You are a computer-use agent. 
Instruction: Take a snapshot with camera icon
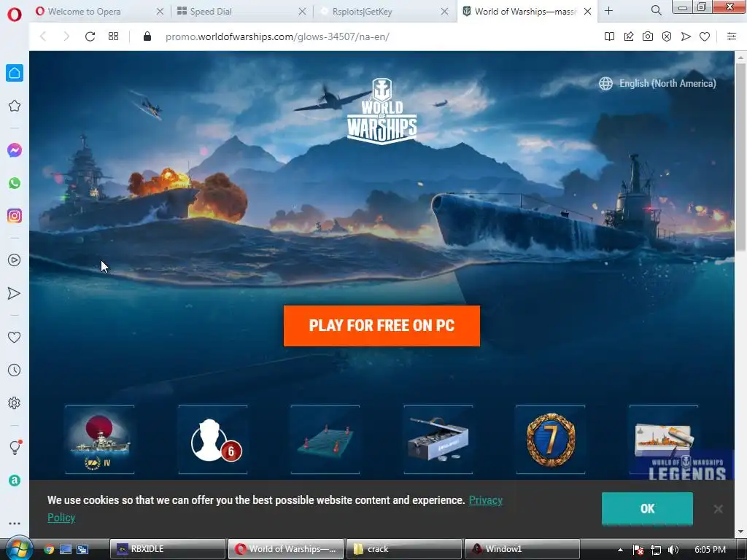coord(648,36)
